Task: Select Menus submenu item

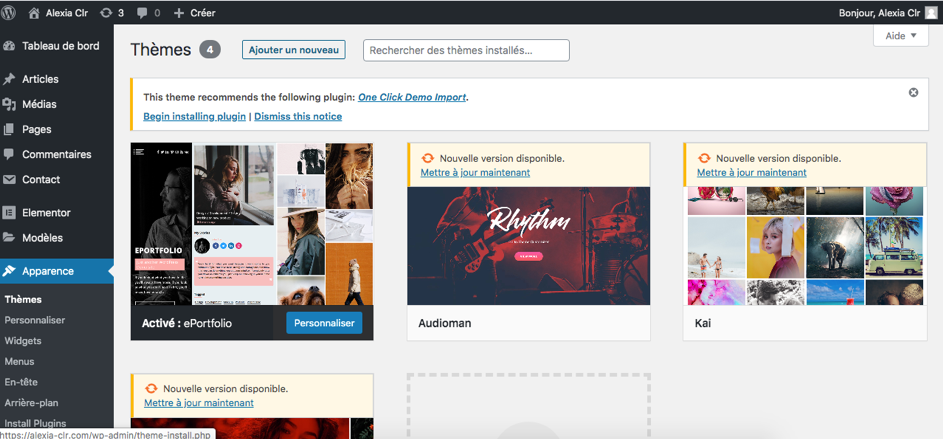Action: pos(19,361)
